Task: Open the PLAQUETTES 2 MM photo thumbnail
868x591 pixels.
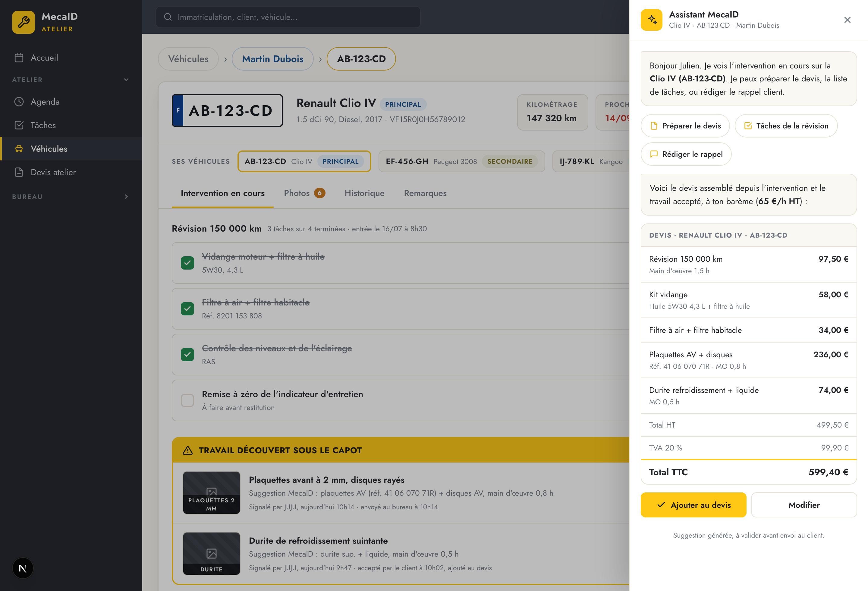Action: tap(211, 493)
